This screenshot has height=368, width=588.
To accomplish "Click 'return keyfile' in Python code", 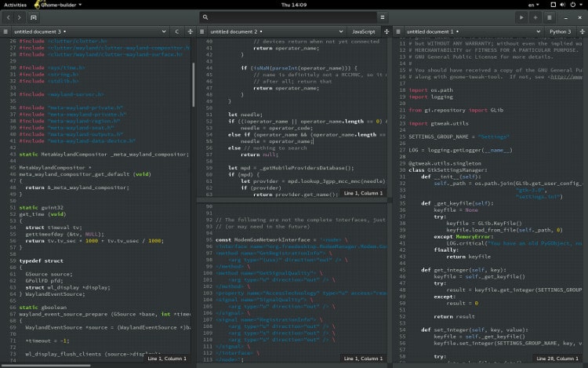I will point(468,257).
